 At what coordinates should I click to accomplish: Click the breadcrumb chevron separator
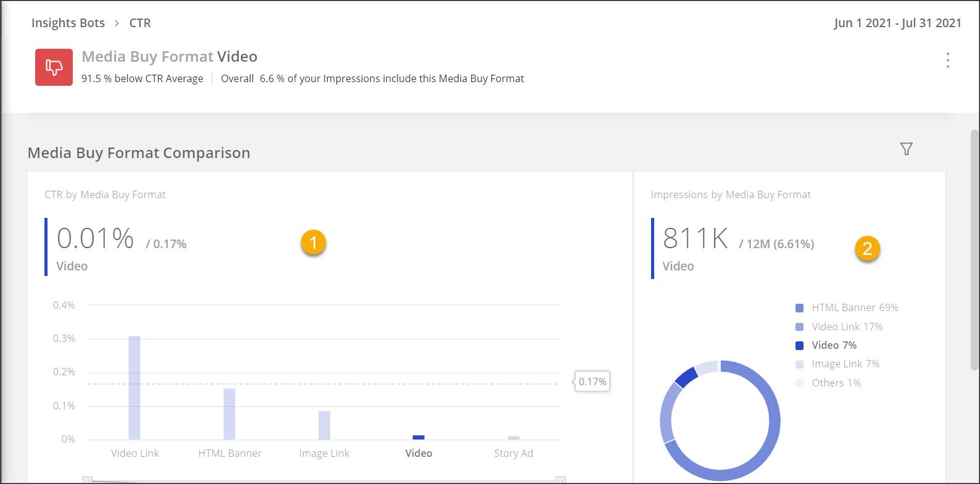pyautogui.click(x=117, y=23)
